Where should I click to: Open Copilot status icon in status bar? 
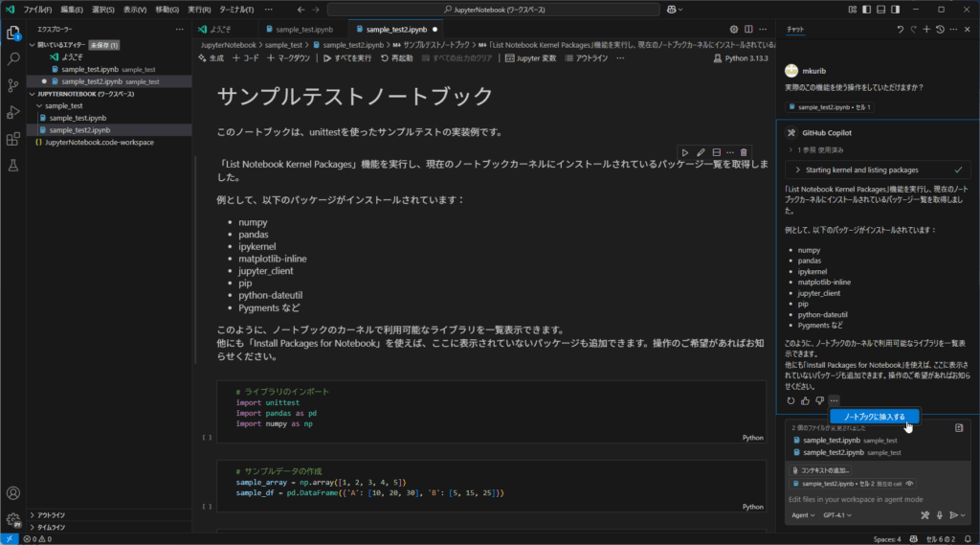tap(914, 538)
